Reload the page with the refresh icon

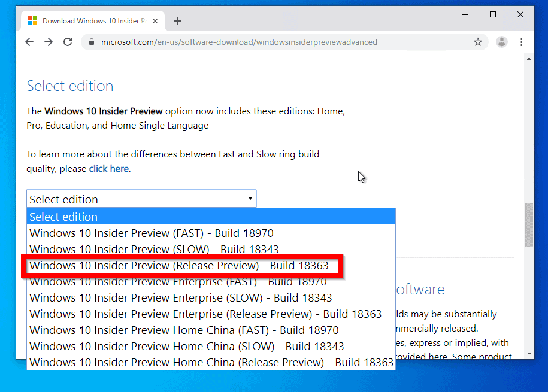[x=68, y=42]
